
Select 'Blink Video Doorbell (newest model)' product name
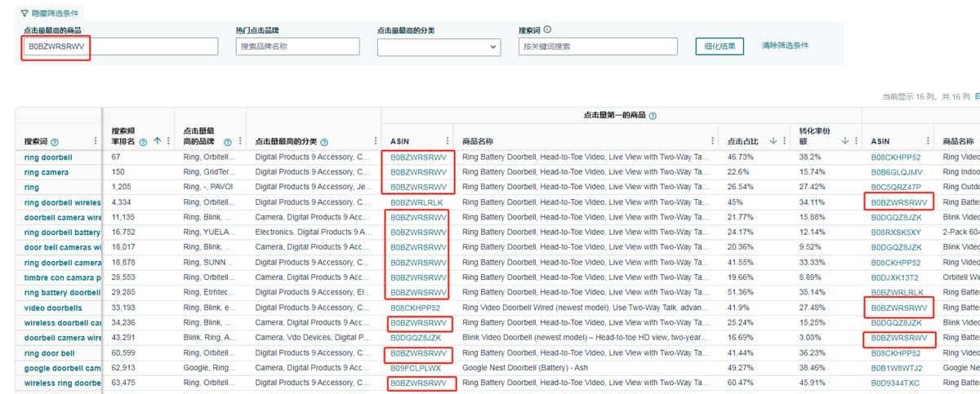coord(585,338)
